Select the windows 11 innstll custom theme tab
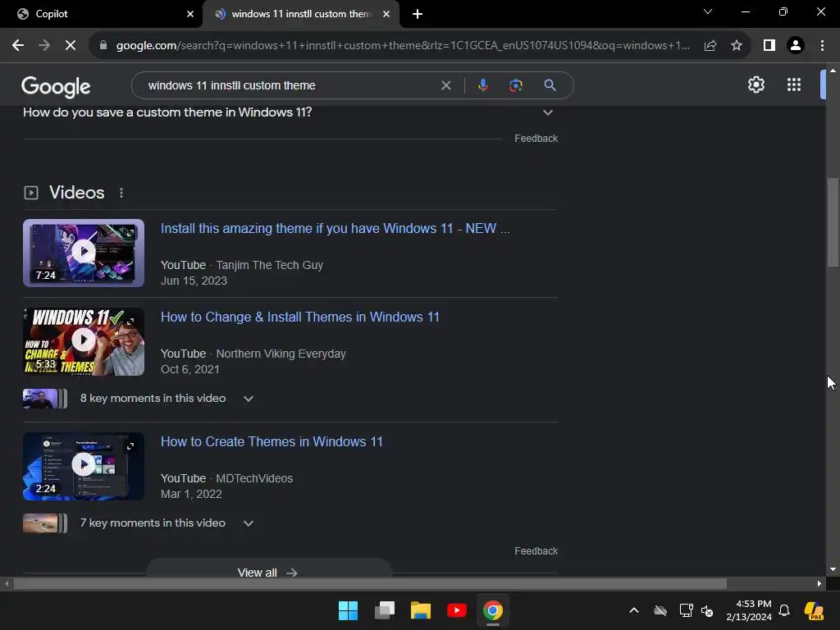This screenshot has height=630, width=840. click(300, 14)
